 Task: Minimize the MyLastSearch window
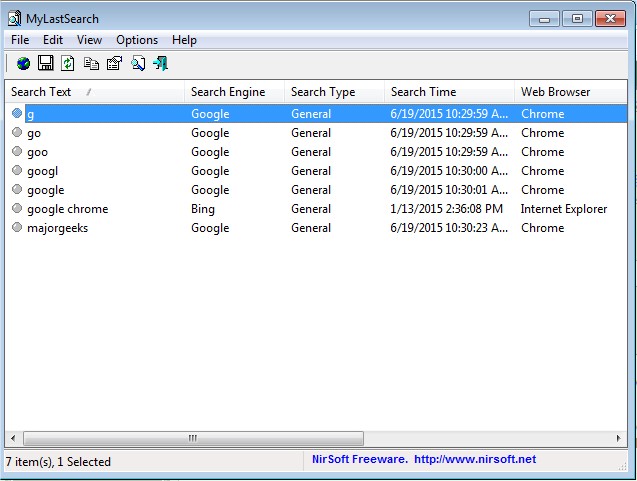pyautogui.click(x=544, y=19)
